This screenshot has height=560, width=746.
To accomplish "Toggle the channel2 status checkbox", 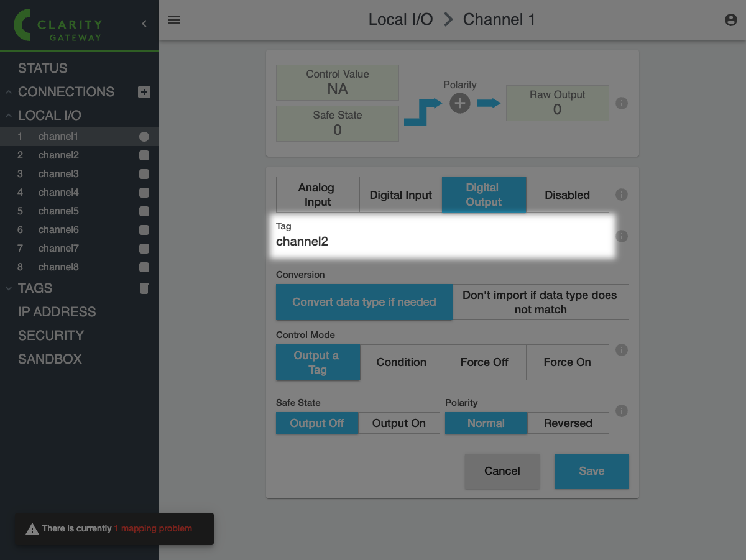I will click(144, 155).
